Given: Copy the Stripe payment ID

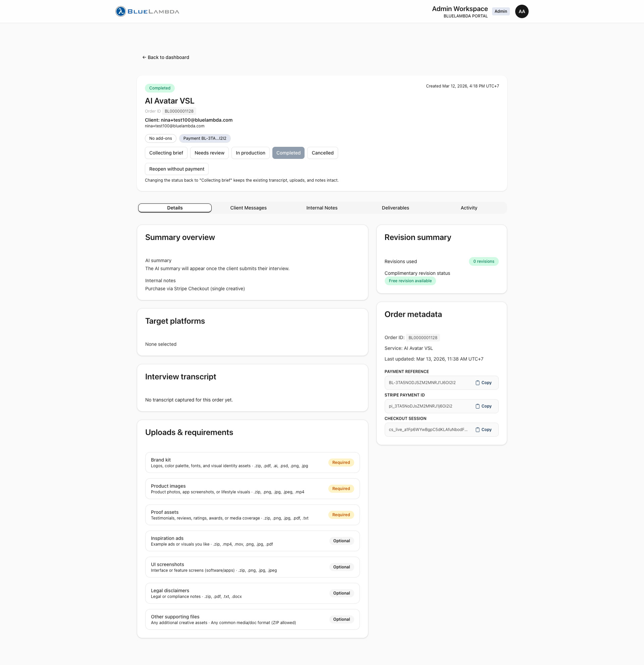Looking at the screenshot, I should [x=484, y=406].
